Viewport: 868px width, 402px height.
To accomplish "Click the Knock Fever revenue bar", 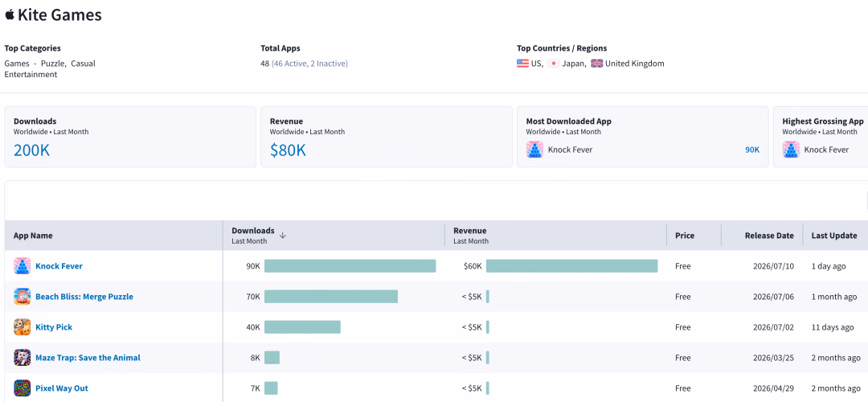I will (572, 266).
